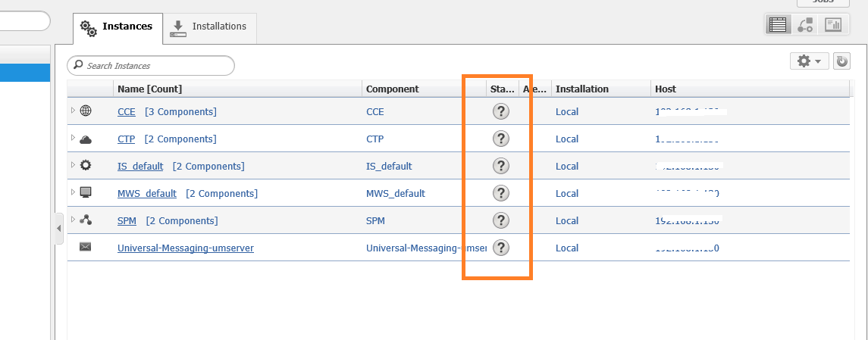Open the Installations tab
The image size is (868, 340).
pyautogui.click(x=210, y=28)
